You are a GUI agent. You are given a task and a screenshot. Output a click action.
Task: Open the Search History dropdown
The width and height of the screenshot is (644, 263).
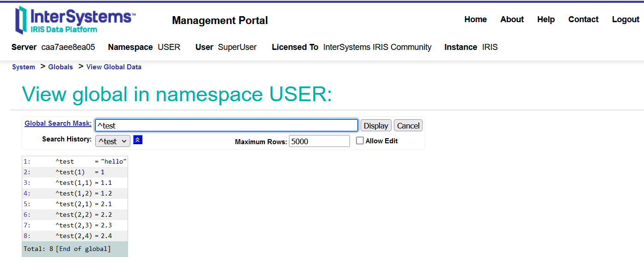113,141
